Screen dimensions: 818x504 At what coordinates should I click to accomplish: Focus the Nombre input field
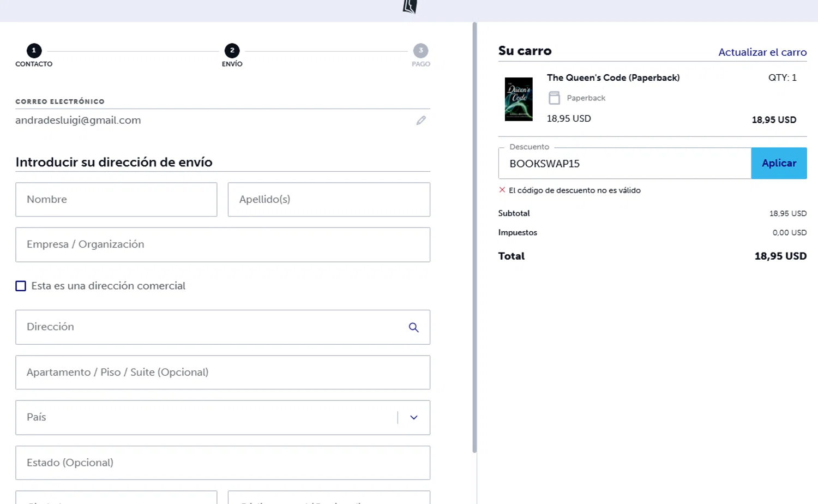point(116,200)
